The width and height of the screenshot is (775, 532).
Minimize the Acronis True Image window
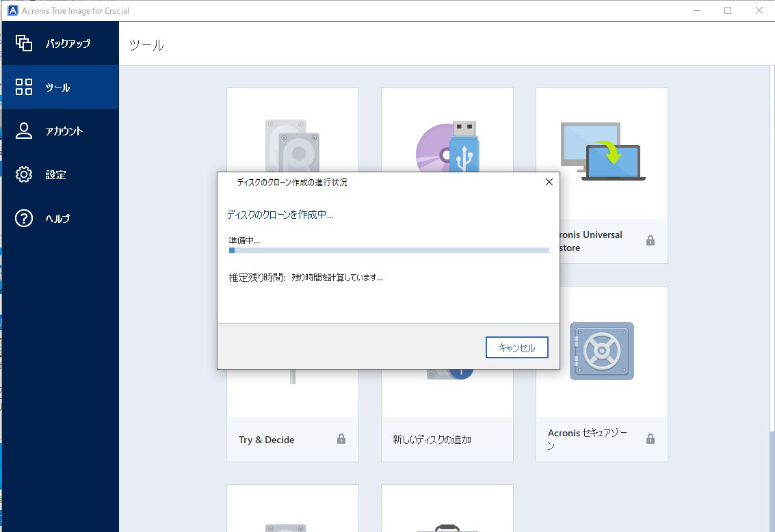697,10
